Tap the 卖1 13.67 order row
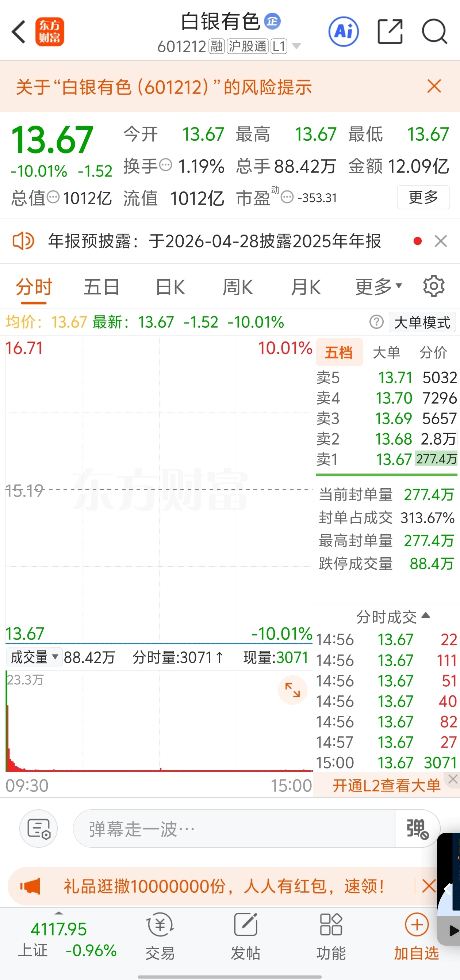This screenshot has height=980, width=460. pyautogui.click(x=386, y=459)
